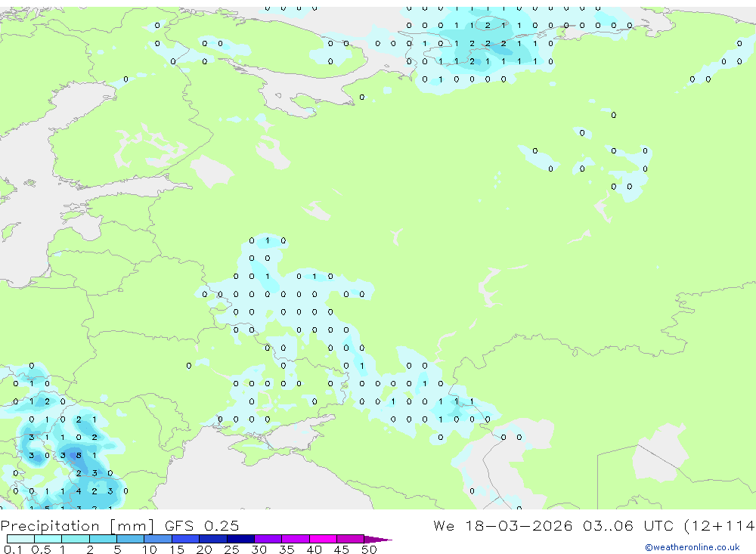Click the precipitation value '4' on the map
This screenshot has height=554, width=756.
tap(79, 491)
